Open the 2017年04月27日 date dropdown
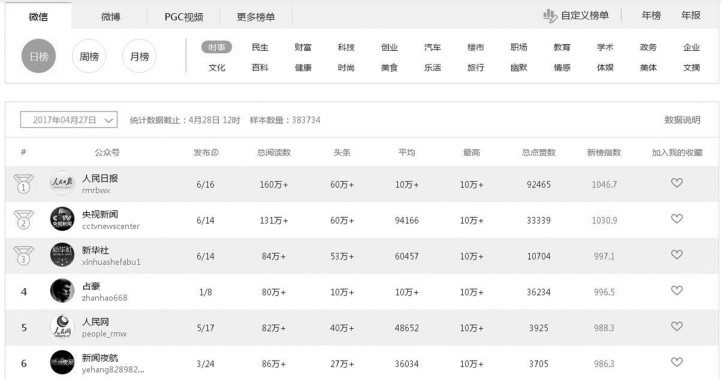This screenshot has height=379, width=721. [69, 120]
